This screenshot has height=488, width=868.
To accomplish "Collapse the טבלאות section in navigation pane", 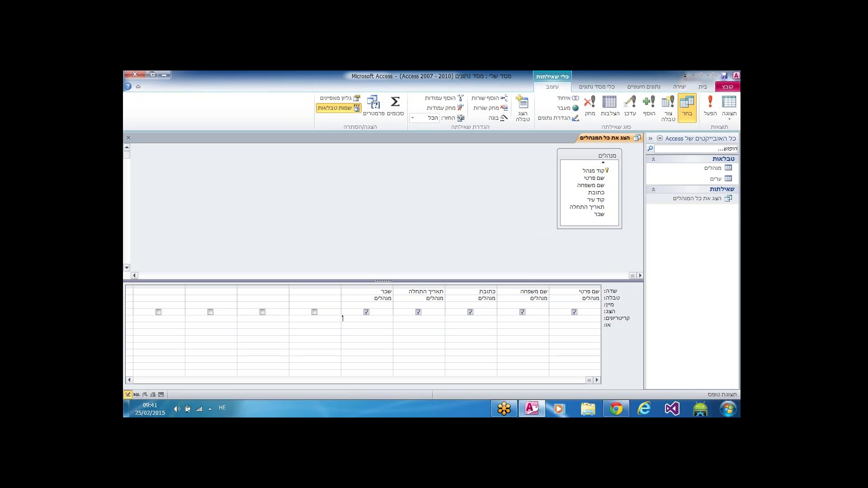I will click(653, 159).
